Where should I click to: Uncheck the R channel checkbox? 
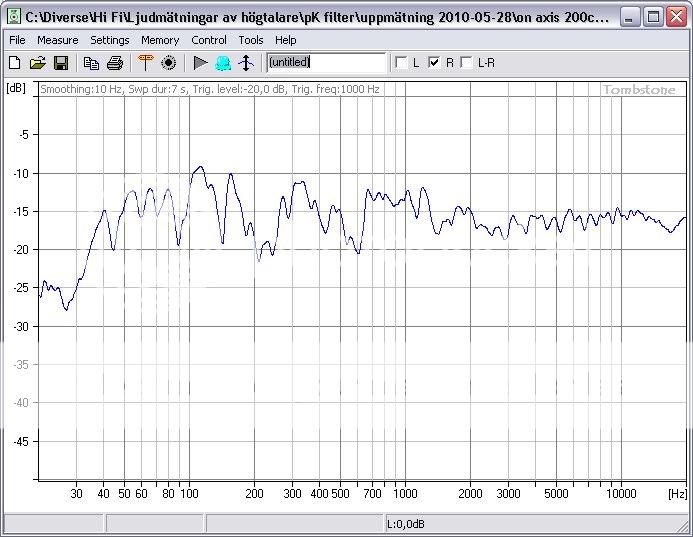(x=434, y=63)
